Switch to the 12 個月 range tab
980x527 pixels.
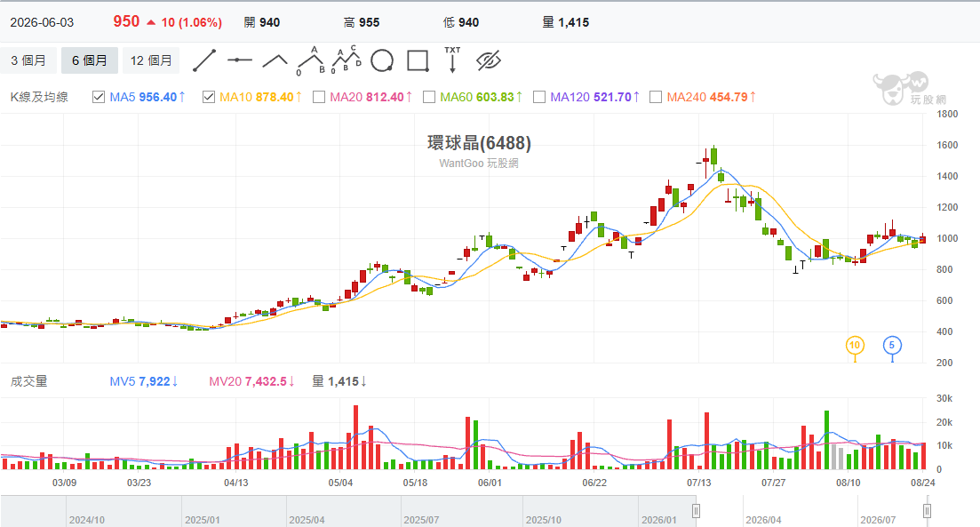point(151,60)
